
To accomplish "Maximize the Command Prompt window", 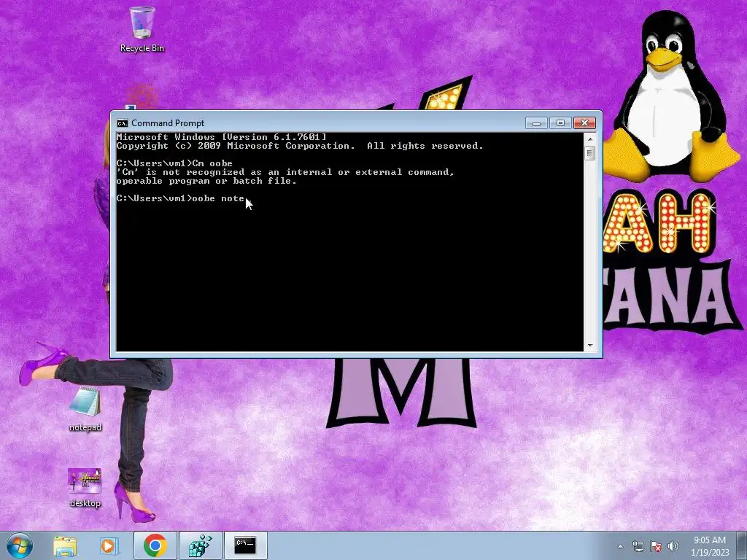I will pos(560,122).
